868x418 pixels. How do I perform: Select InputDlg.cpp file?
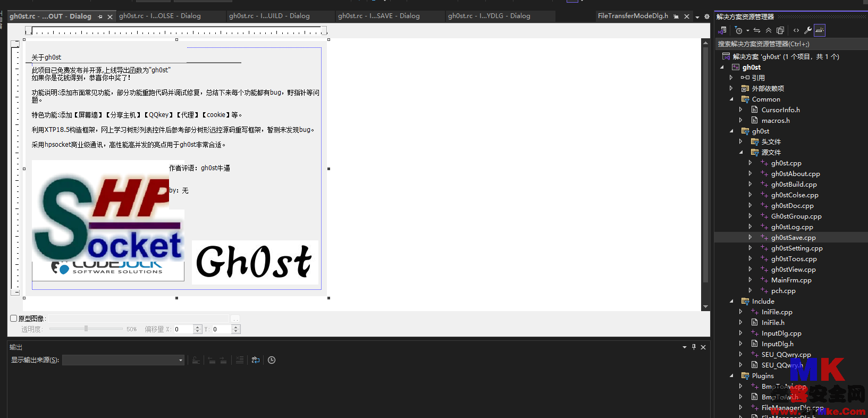pyautogui.click(x=781, y=333)
